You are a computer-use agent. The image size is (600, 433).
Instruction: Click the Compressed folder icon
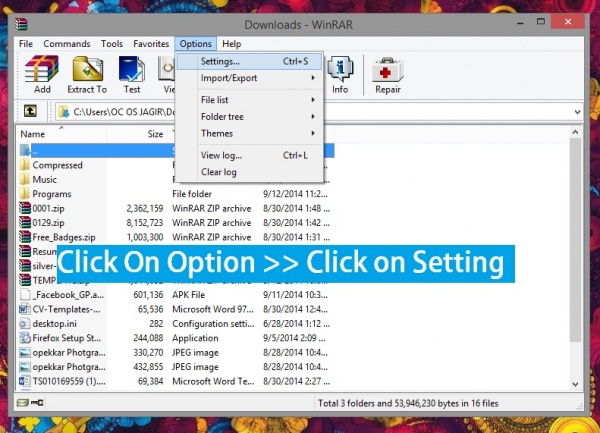click(25, 165)
